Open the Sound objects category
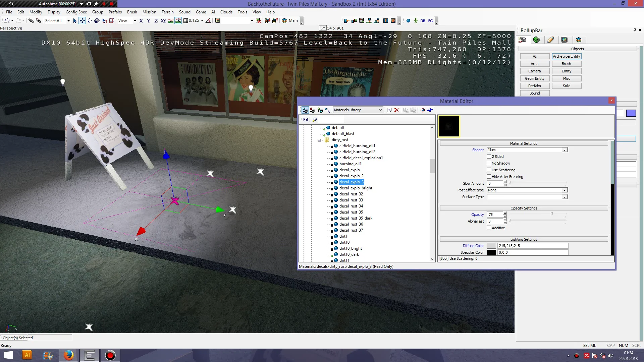Viewport: 644px width, 362px height. click(534, 93)
